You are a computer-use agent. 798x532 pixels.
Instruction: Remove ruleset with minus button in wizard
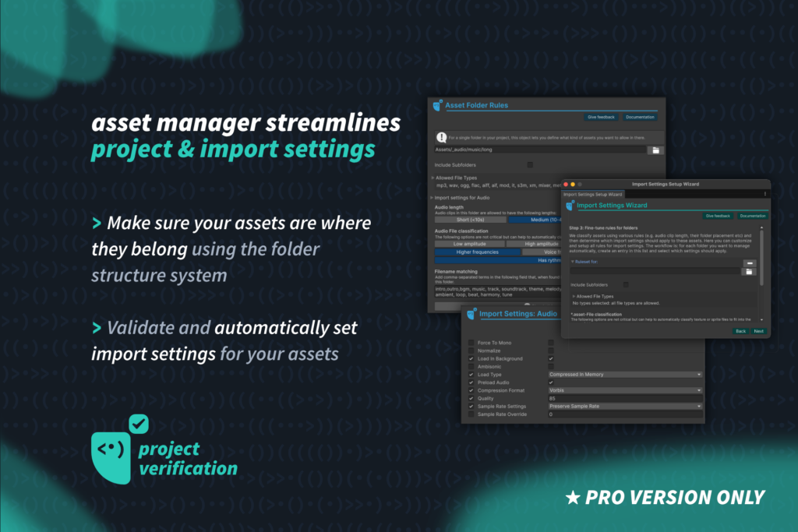[x=749, y=263]
